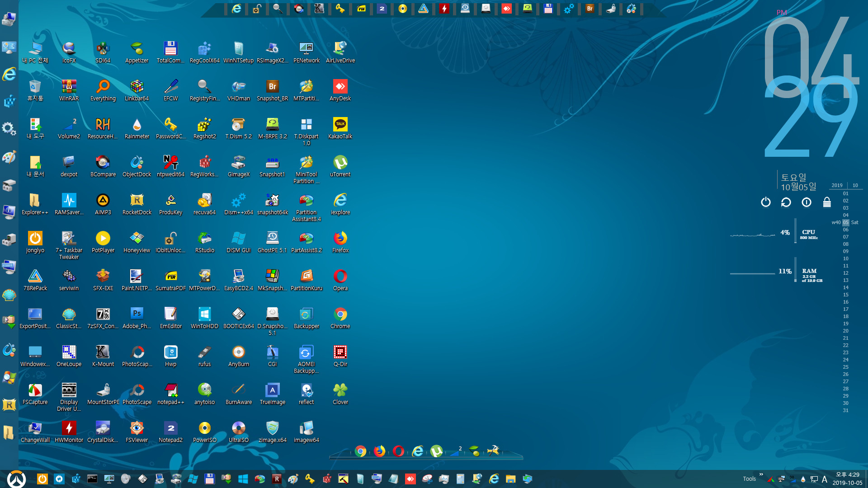Click Chrome icon in bottom dock
The height and width of the screenshot is (488, 868).
pyautogui.click(x=360, y=451)
